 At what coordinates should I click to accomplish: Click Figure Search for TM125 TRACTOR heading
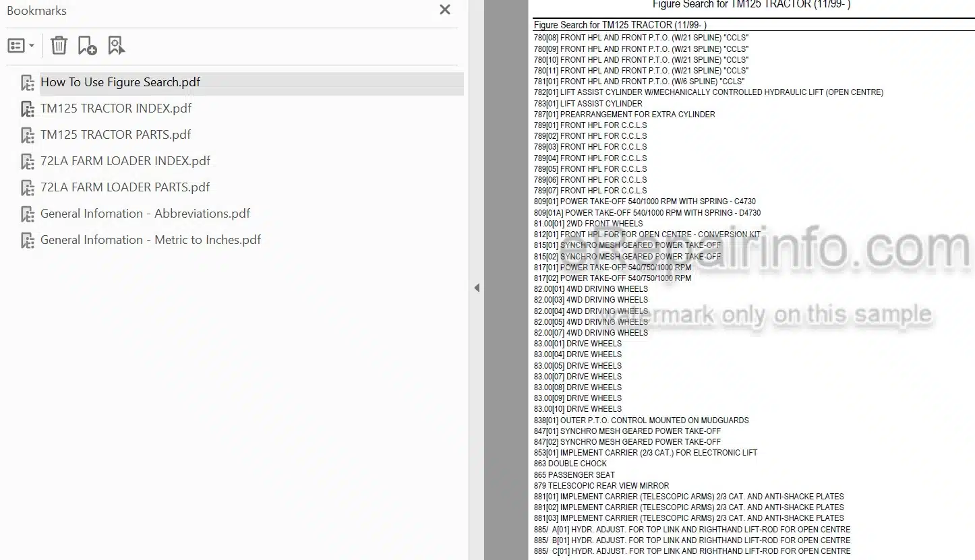point(620,25)
